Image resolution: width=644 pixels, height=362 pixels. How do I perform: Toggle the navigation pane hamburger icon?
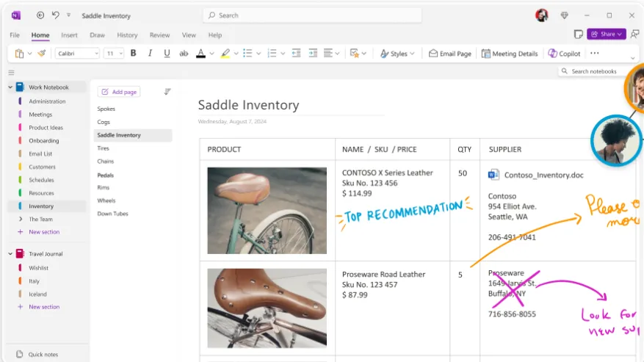pos(12,73)
